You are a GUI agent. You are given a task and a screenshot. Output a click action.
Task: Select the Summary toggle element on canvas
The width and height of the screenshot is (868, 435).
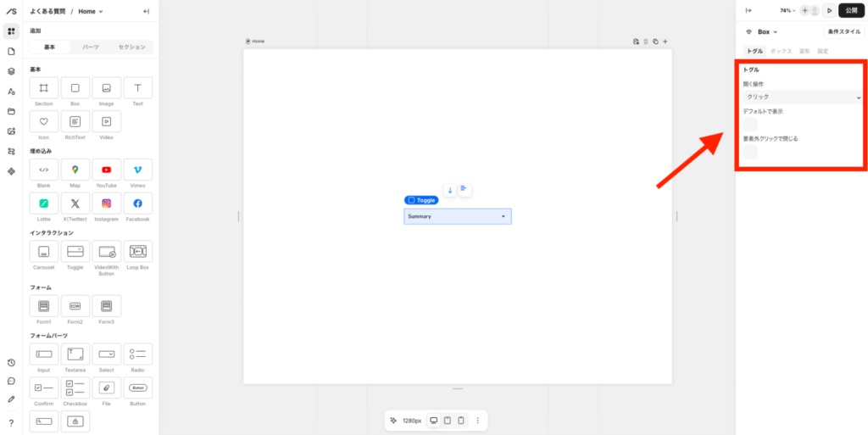(457, 216)
